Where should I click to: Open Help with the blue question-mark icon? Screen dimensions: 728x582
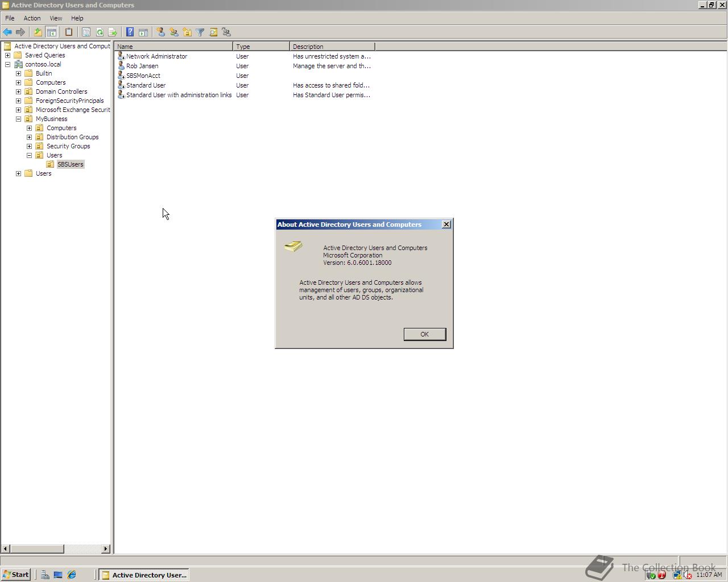pos(130,32)
